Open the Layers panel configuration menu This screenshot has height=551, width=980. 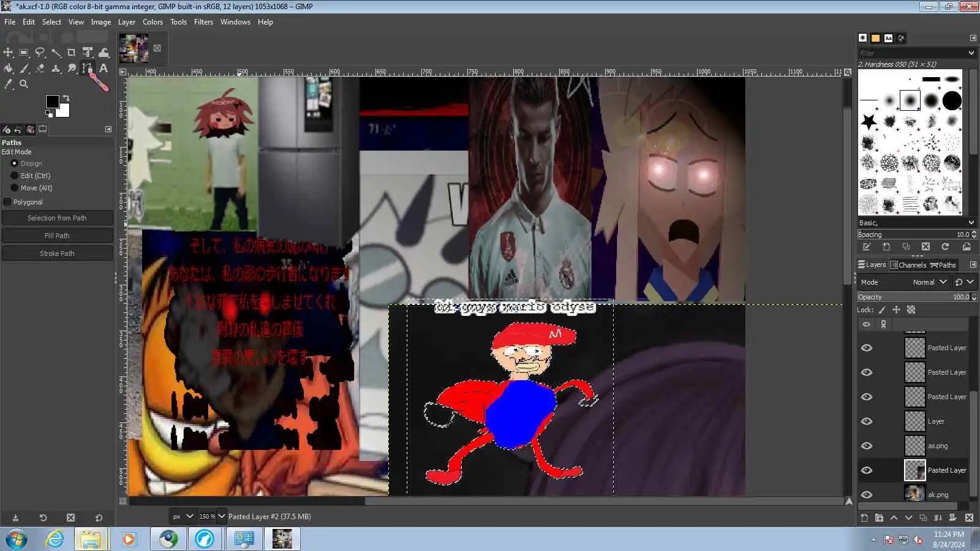(973, 265)
